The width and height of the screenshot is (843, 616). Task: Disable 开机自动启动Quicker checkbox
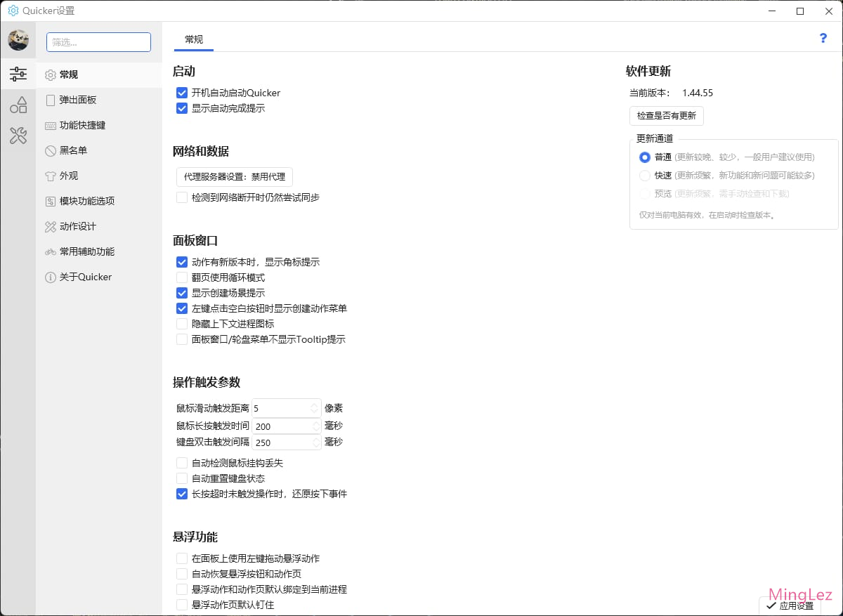coord(182,93)
